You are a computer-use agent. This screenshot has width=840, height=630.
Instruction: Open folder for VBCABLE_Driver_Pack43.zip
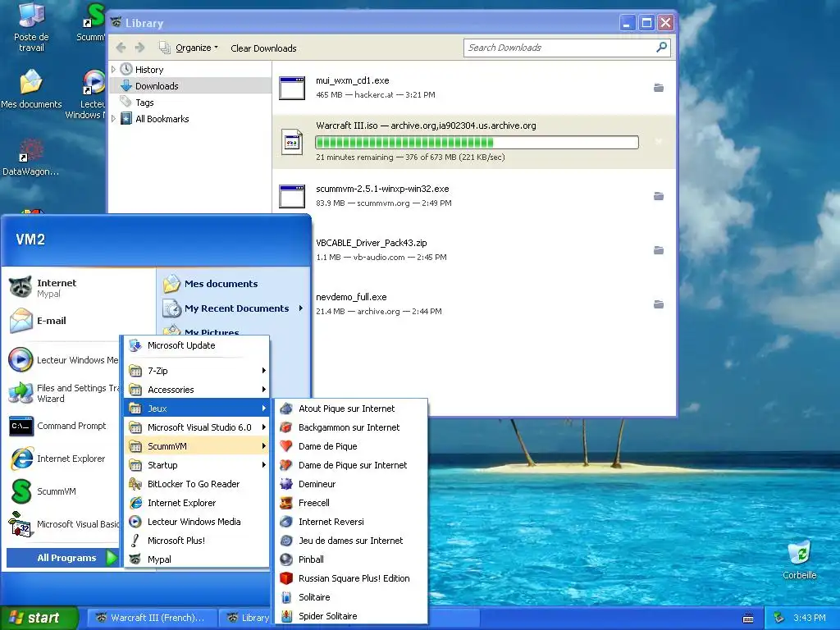coord(659,250)
